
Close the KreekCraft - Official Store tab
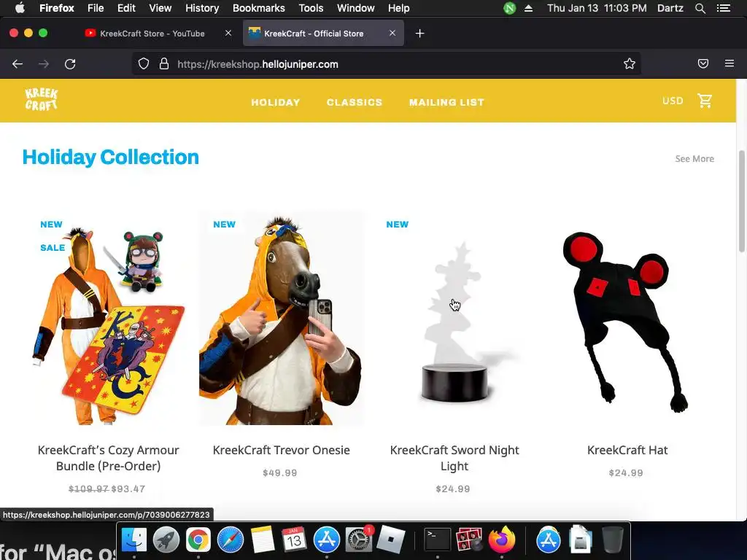(392, 34)
